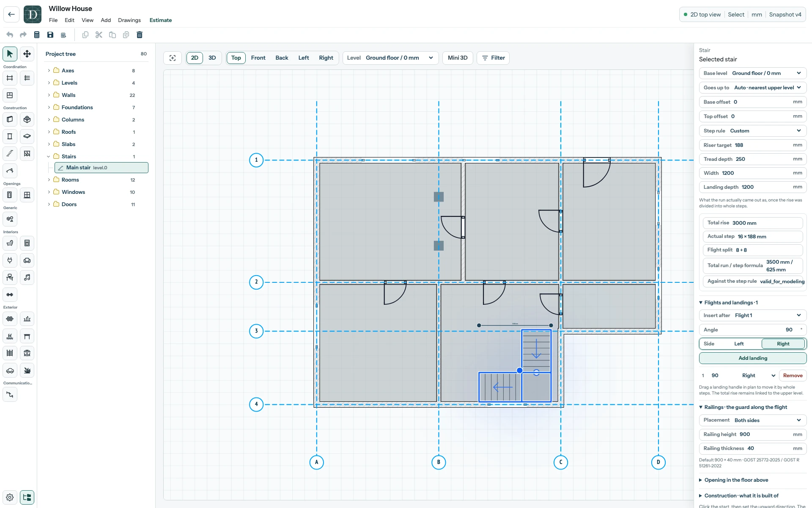Click the scissors cut icon
Screen dimensions: 812x508
(99, 35)
